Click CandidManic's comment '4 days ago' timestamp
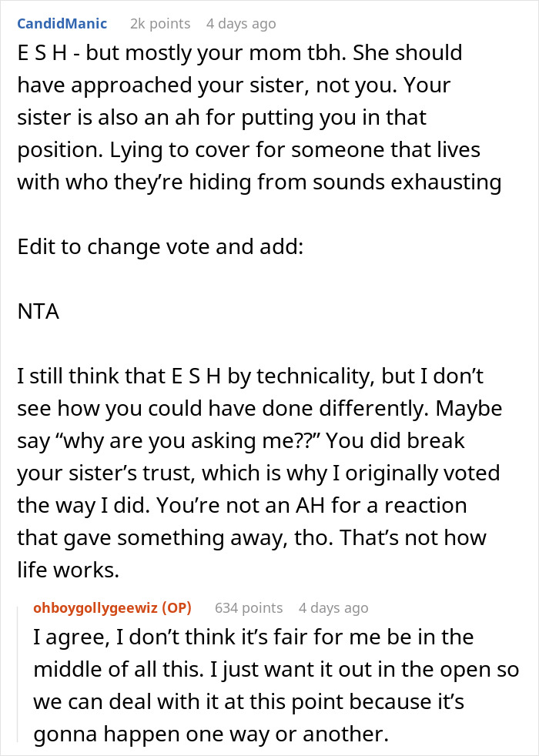Viewport: 539px width, 756px height. point(240,23)
